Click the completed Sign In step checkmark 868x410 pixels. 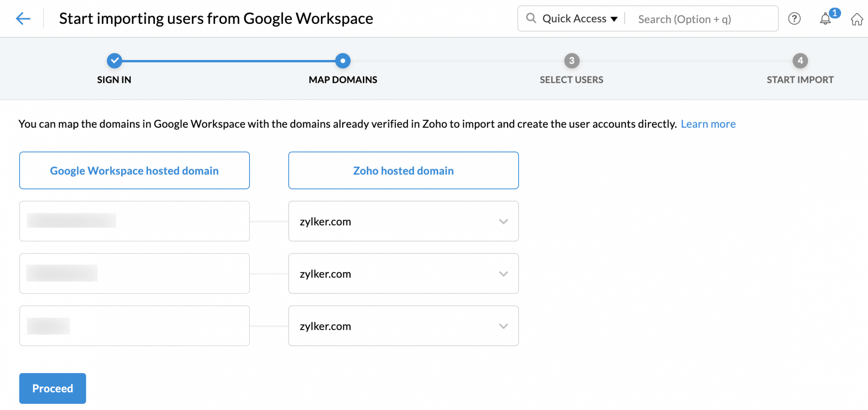(x=115, y=61)
